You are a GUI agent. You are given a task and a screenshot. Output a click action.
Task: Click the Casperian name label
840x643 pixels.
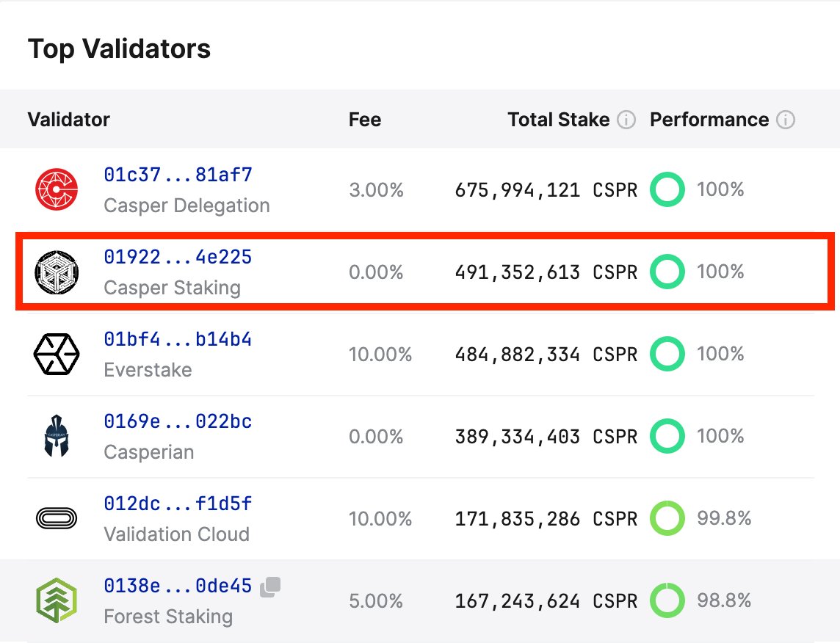tap(149, 452)
